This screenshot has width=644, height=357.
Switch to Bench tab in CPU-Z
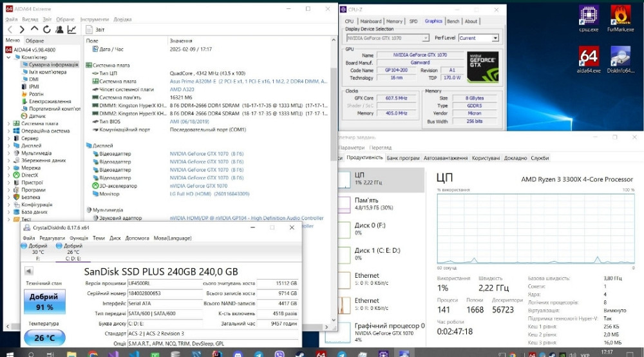pos(453,21)
